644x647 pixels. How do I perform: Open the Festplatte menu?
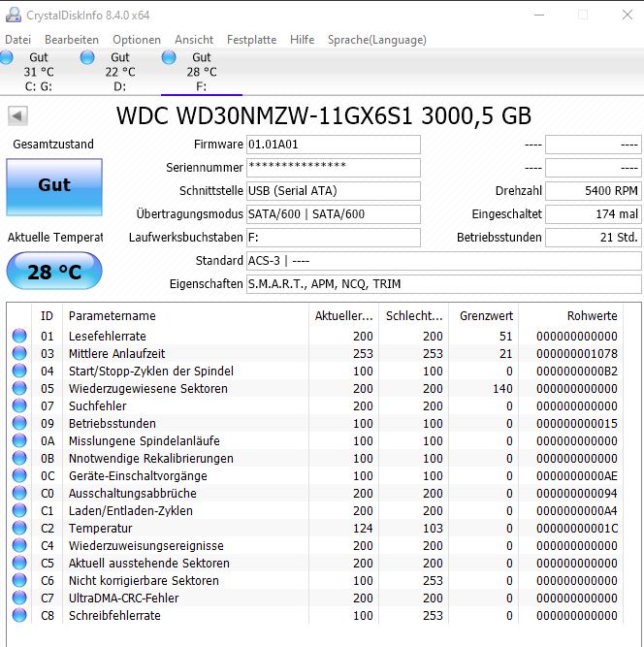(251, 40)
